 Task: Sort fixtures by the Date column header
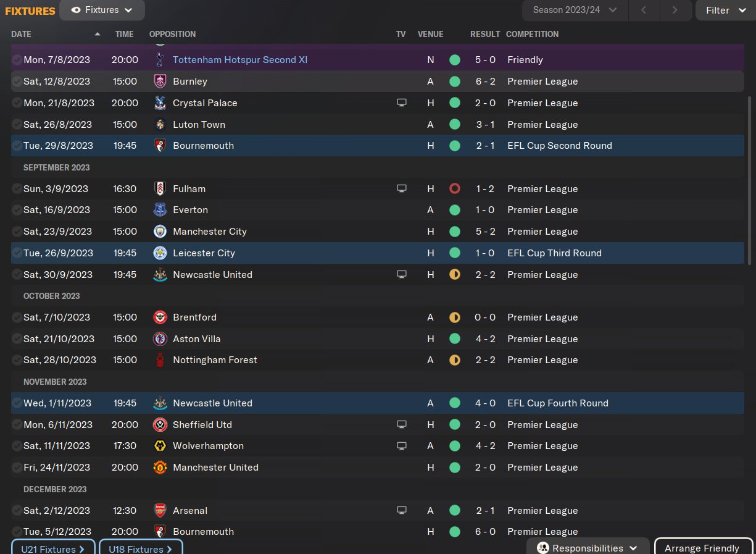coord(22,34)
